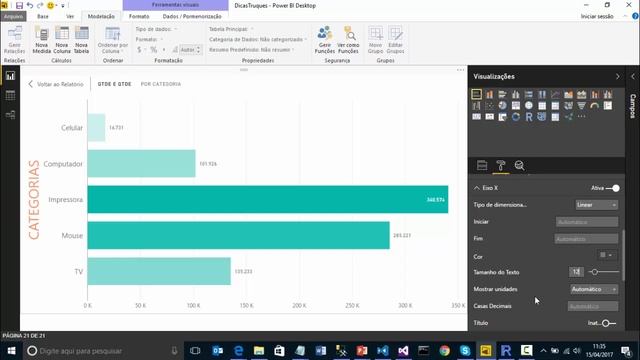640x360 pixels.
Task: Switch to the Formato ribbon tab
Action: pyautogui.click(x=139, y=16)
